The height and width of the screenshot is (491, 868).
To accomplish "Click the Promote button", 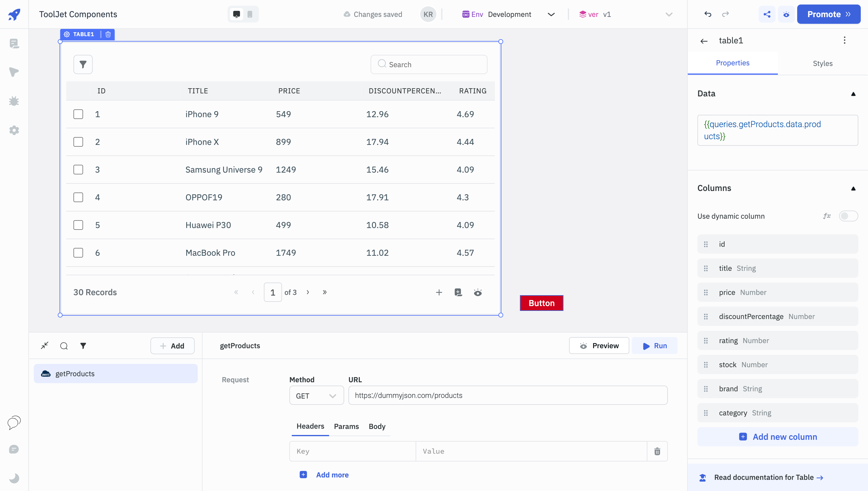I will click(x=829, y=14).
